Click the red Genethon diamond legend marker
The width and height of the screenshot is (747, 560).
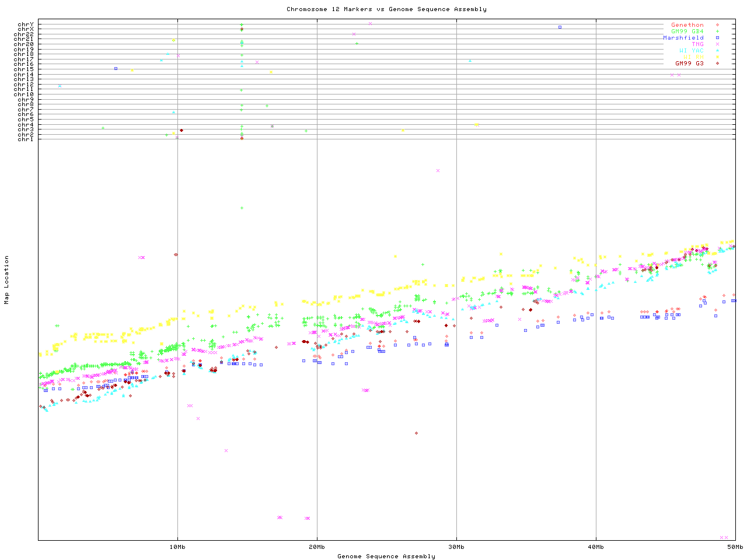[x=717, y=25]
